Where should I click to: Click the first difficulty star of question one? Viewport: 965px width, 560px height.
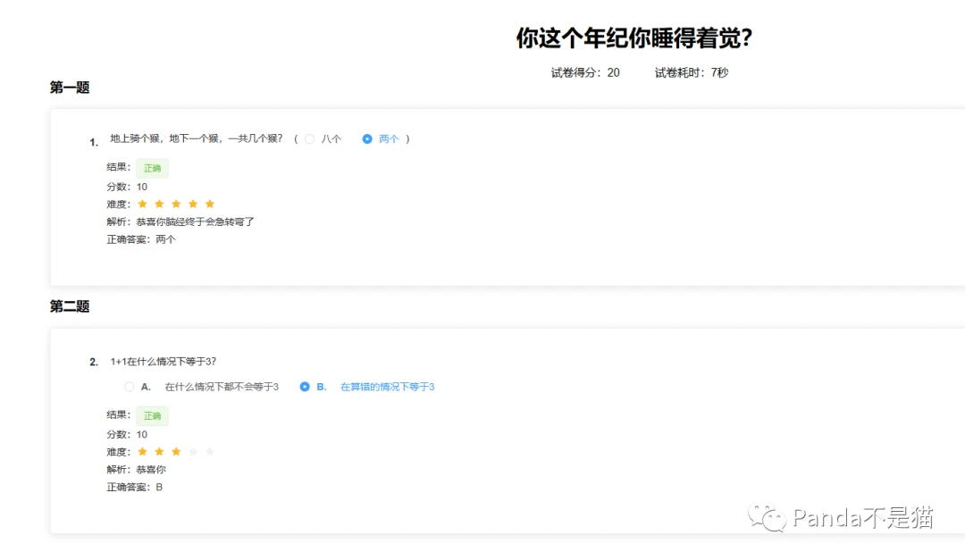142,204
